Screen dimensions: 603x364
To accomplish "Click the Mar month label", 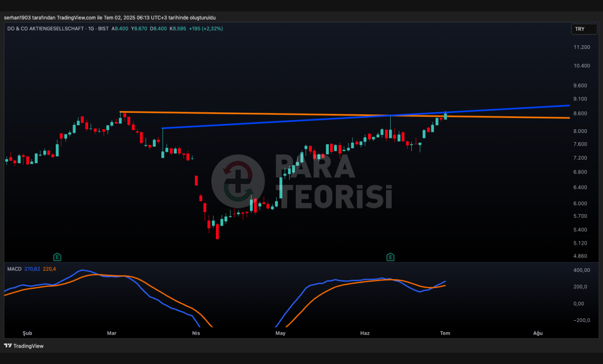I will (111, 333).
